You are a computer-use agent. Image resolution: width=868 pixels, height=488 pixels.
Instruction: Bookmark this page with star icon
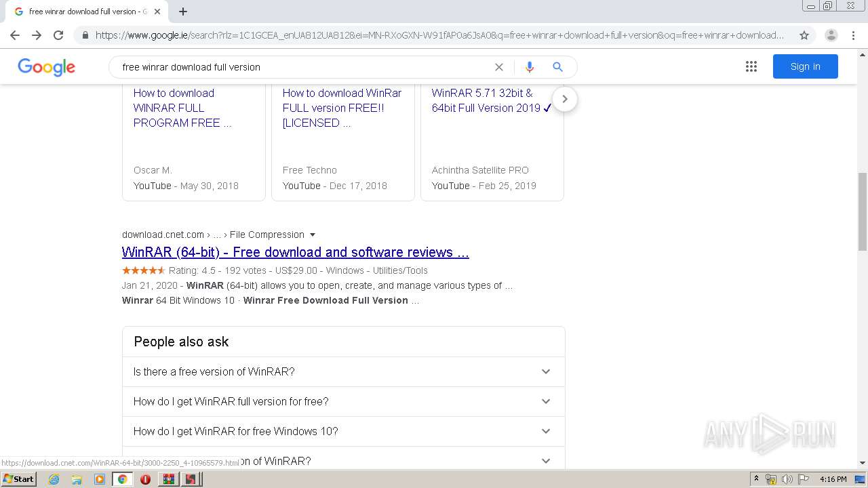(x=804, y=35)
